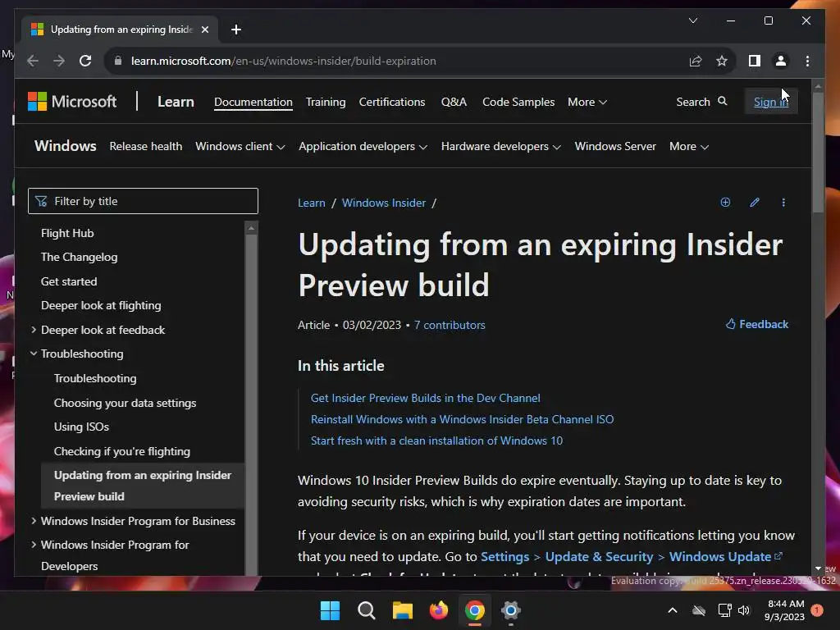Click the edit pencil icon

(755, 202)
